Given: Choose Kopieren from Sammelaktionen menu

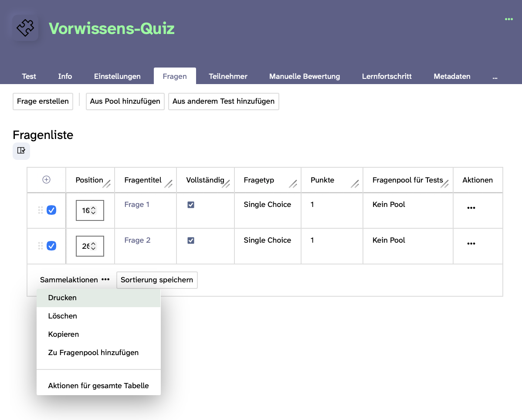Looking at the screenshot, I should tap(98, 335).
